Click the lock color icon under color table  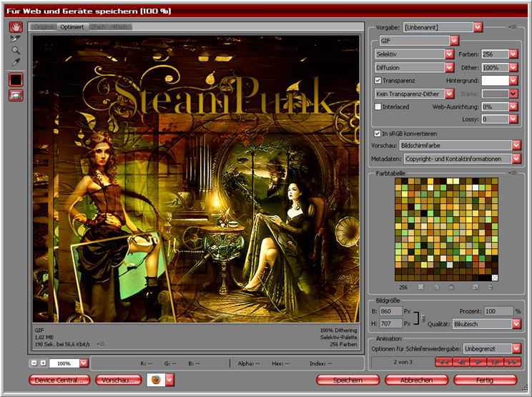pos(451,288)
